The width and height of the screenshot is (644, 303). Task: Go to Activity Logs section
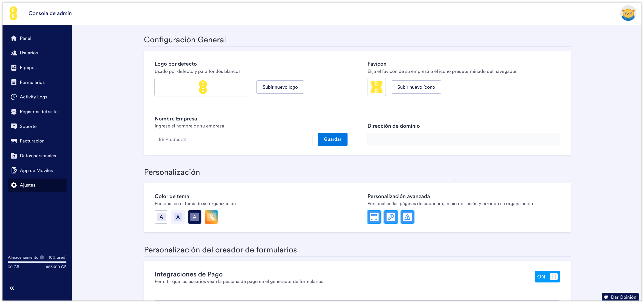pyautogui.click(x=33, y=97)
